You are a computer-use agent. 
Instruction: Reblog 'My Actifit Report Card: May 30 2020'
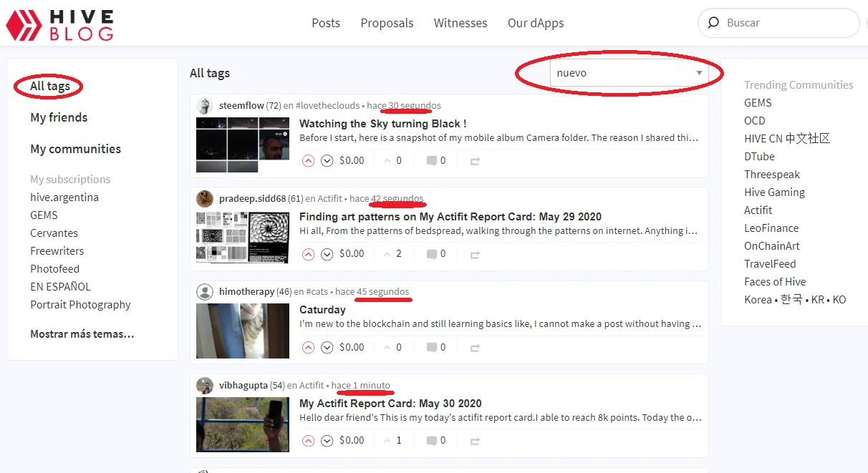[x=475, y=442]
